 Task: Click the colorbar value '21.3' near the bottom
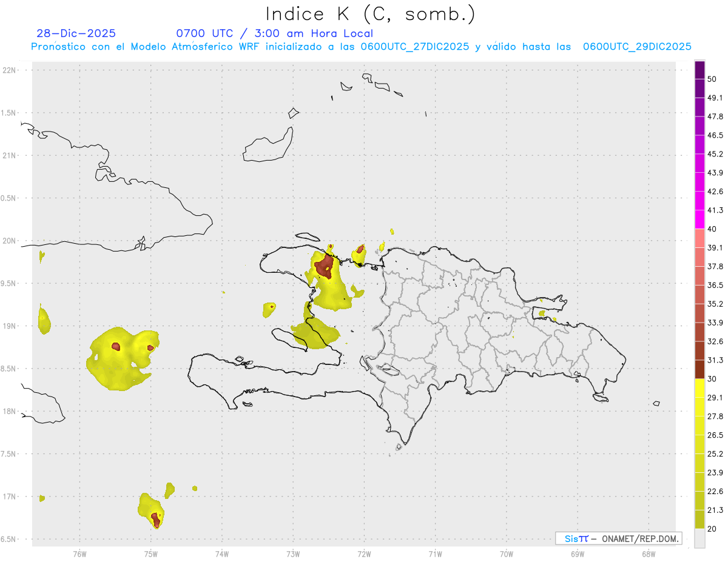[x=715, y=510]
